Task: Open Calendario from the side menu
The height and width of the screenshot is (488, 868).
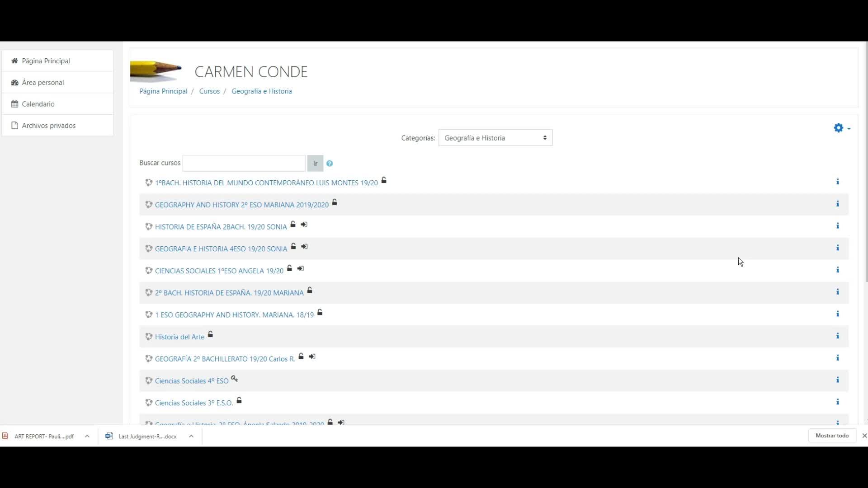Action: coord(38,104)
